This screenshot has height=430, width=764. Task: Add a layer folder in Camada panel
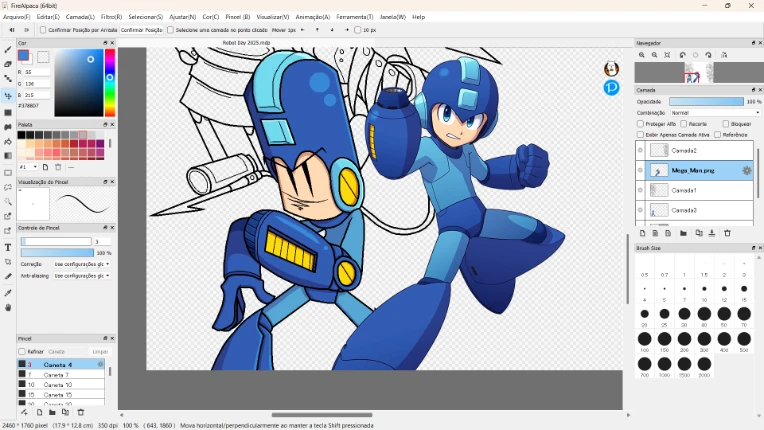(683, 233)
